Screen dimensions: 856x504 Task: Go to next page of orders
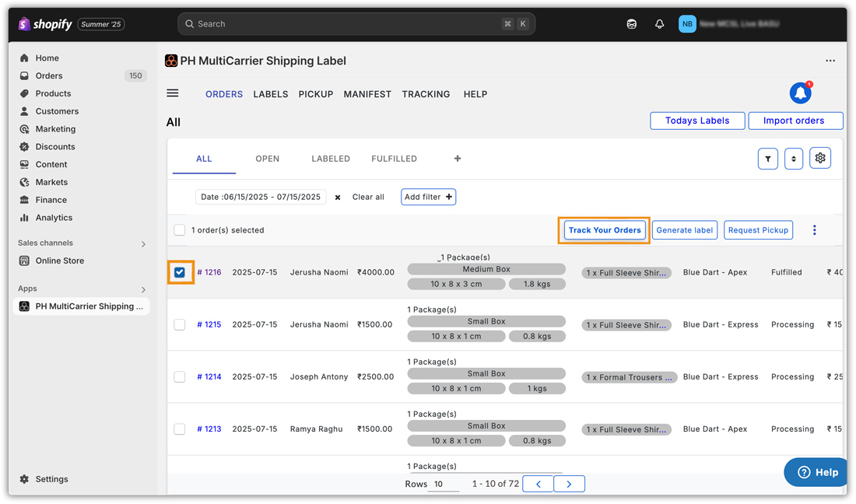[x=570, y=484]
